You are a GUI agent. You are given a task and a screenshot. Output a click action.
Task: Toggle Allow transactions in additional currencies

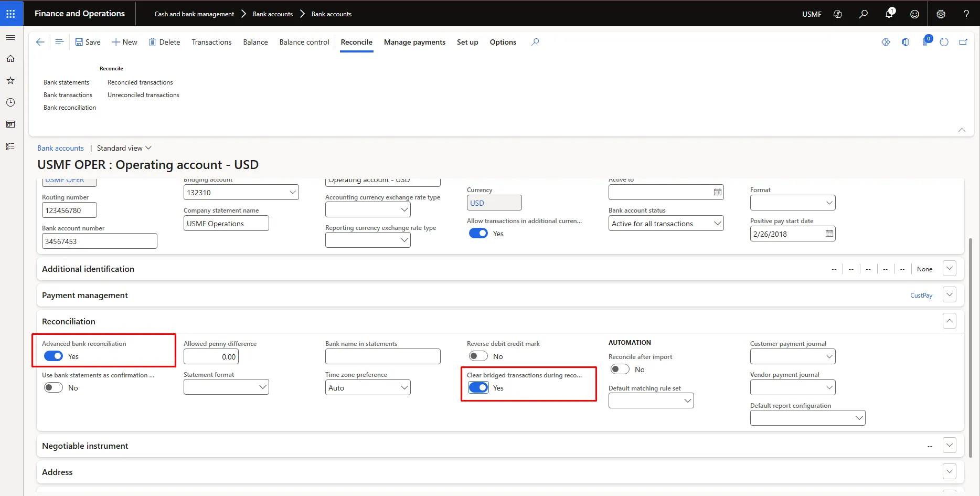tap(478, 234)
